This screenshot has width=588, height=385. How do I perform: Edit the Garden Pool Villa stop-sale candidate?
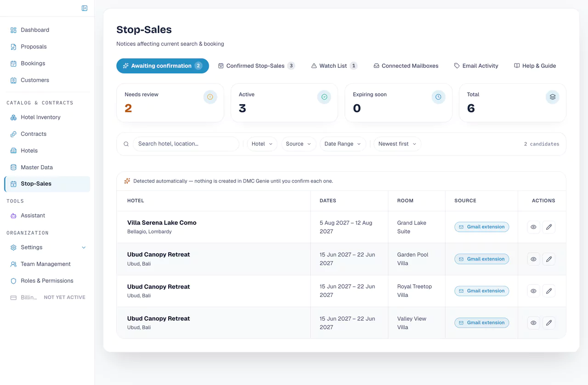pos(549,259)
